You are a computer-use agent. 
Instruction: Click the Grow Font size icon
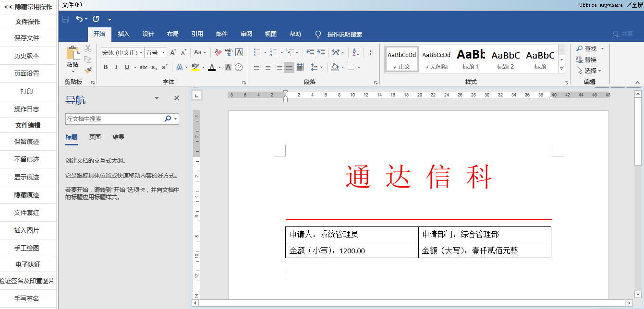click(x=173, y=52)
